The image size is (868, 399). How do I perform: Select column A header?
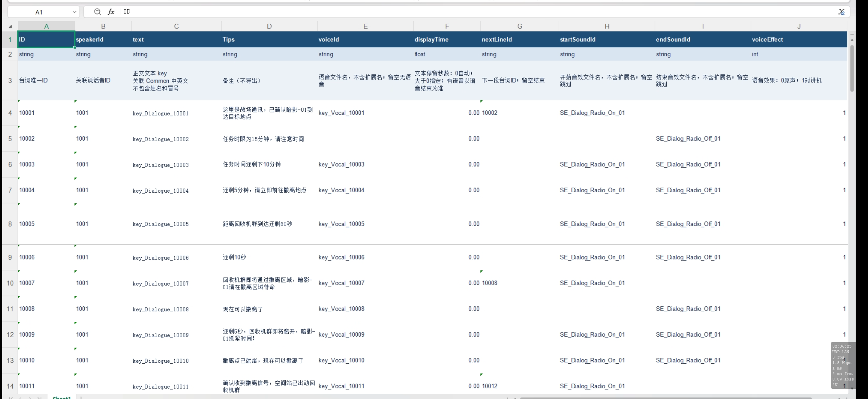pos(46,26)
